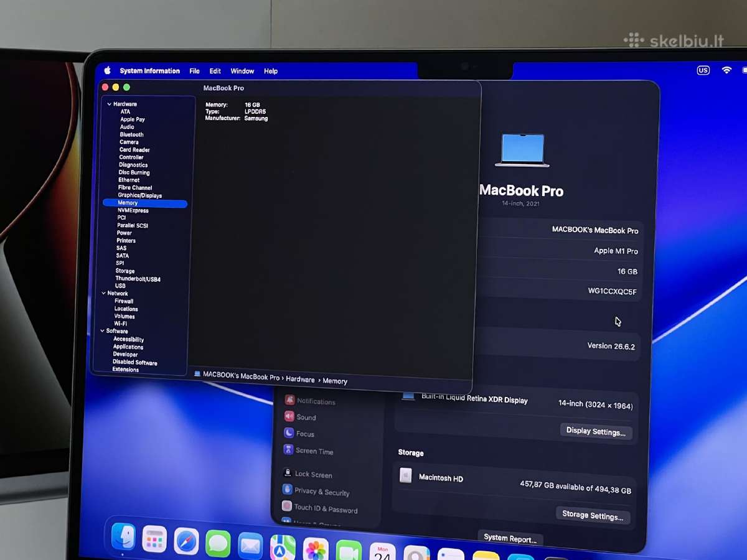
Task: Select Card Reader in Hardware list
Action: coord(134,150)
